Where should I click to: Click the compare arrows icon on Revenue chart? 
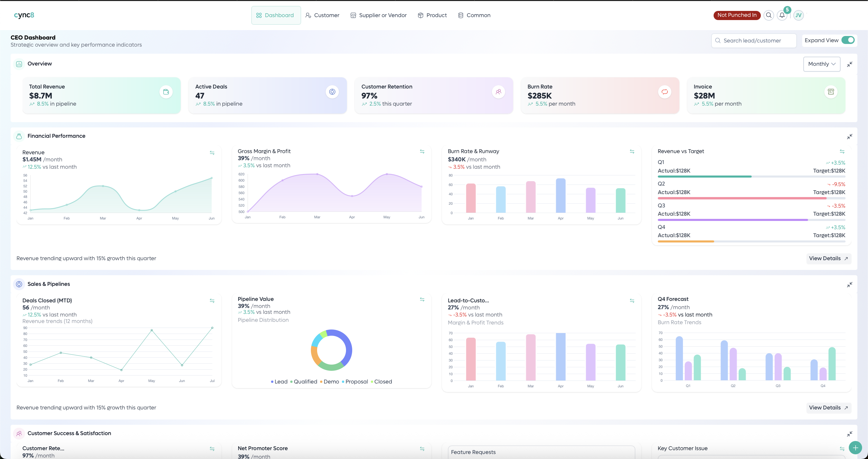coord(212,153)
